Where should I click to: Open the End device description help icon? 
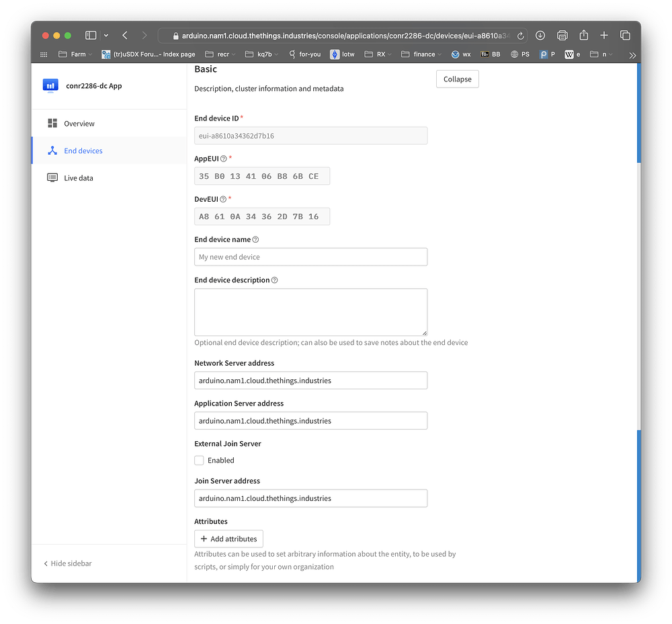[x=275, y=280]
